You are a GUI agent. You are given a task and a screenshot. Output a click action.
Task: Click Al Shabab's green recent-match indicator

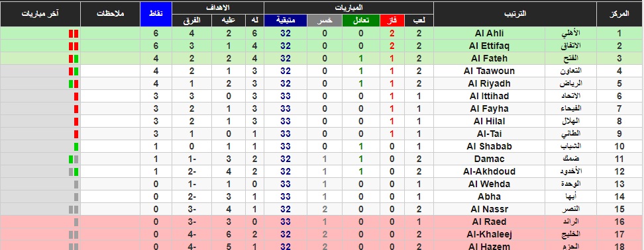(76, 147)
